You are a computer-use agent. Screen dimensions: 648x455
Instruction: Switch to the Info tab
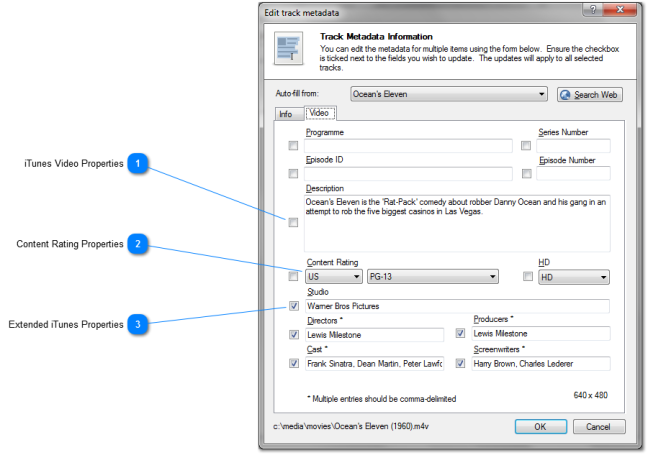point(285,114)
